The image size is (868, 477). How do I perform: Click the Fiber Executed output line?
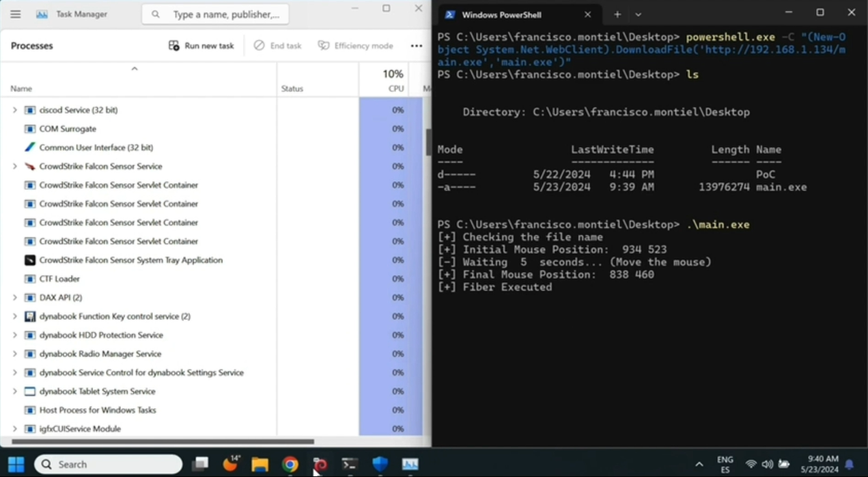[494, 287]
